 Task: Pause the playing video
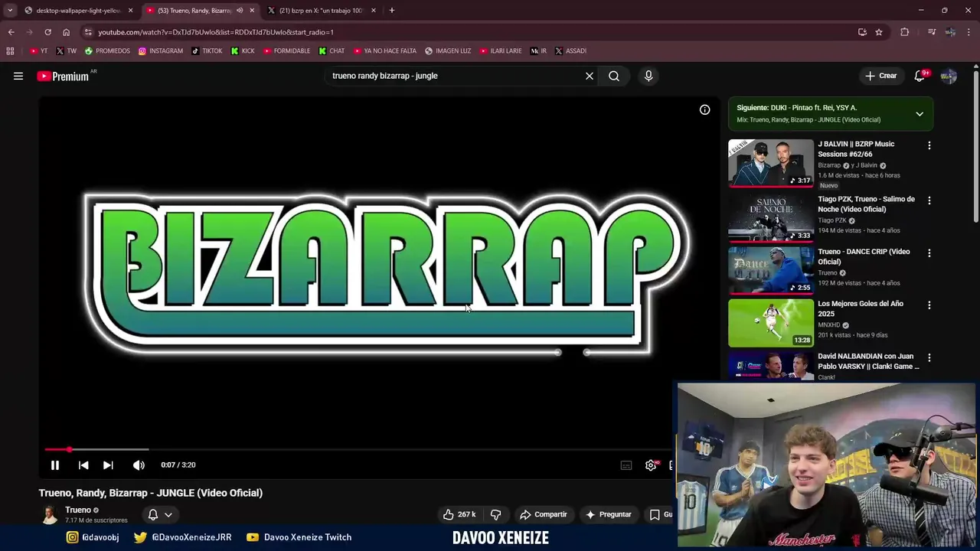(55, 465)
